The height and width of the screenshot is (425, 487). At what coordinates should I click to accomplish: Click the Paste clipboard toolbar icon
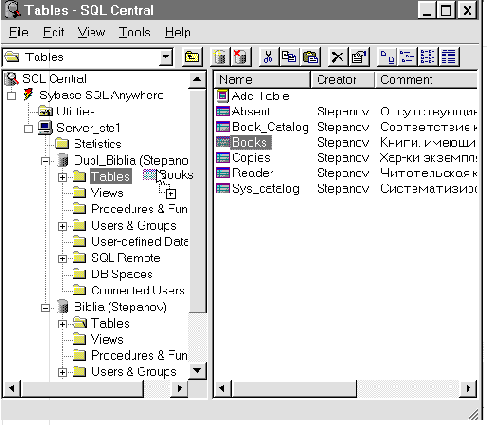[x=310, y=57]
